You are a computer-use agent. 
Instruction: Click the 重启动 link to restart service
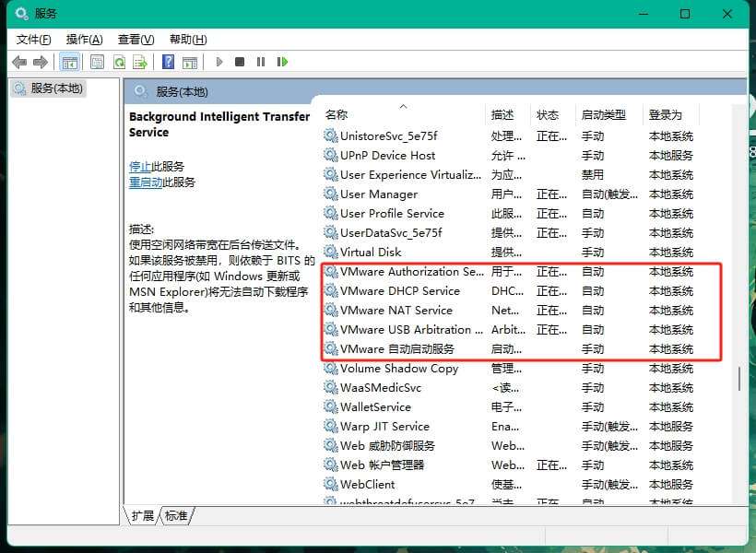146,182
